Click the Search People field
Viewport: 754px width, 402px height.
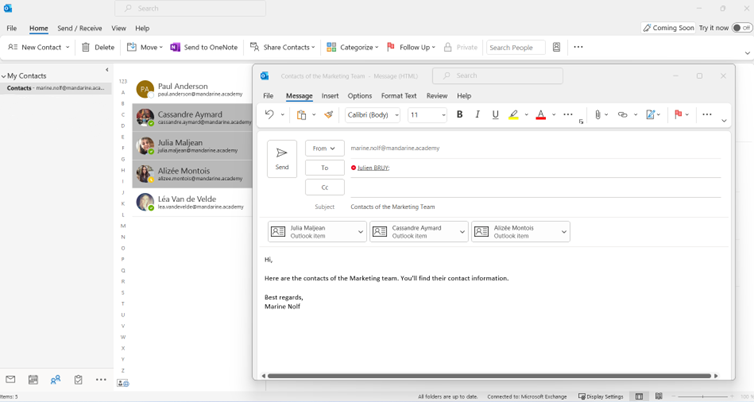pos(515,47)
